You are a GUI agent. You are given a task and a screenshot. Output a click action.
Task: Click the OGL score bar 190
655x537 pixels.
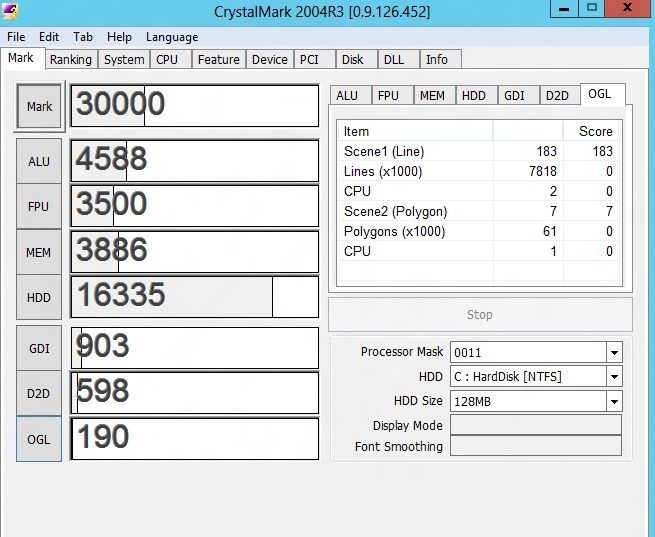point(195,439)
